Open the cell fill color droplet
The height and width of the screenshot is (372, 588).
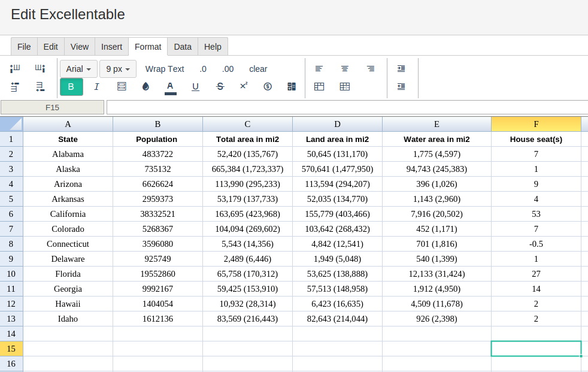(146, 87)
